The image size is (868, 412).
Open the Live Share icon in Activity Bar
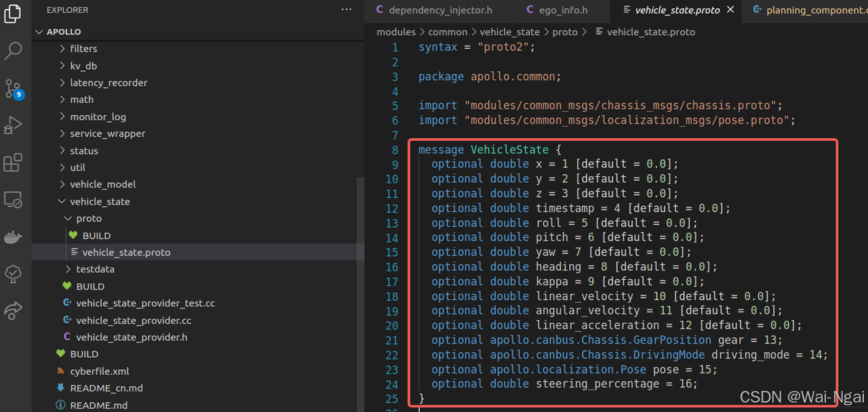[14, 310]
